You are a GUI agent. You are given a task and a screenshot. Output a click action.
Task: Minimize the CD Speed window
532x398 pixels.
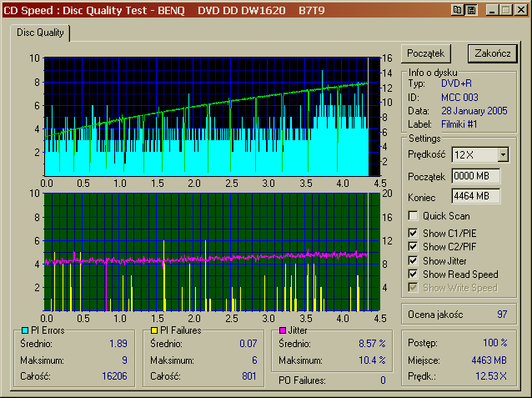pyautogui.click(x=492, y=10)
